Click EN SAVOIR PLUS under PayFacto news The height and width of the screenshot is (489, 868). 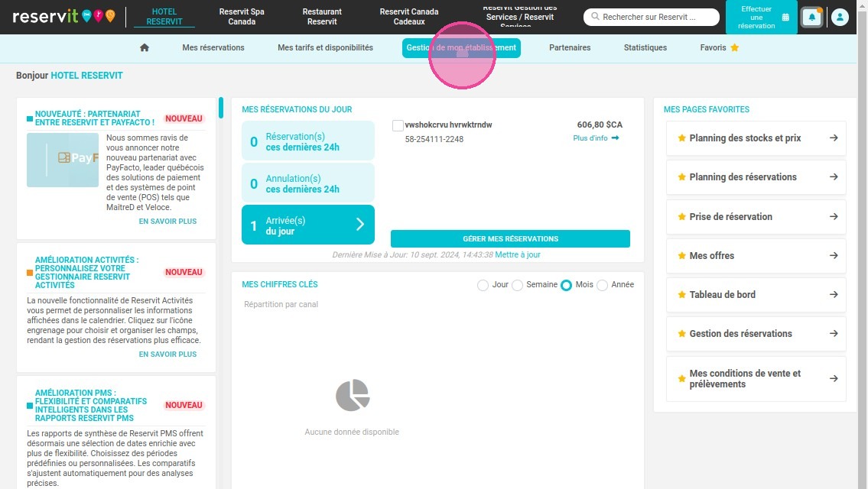click(167, 222)
